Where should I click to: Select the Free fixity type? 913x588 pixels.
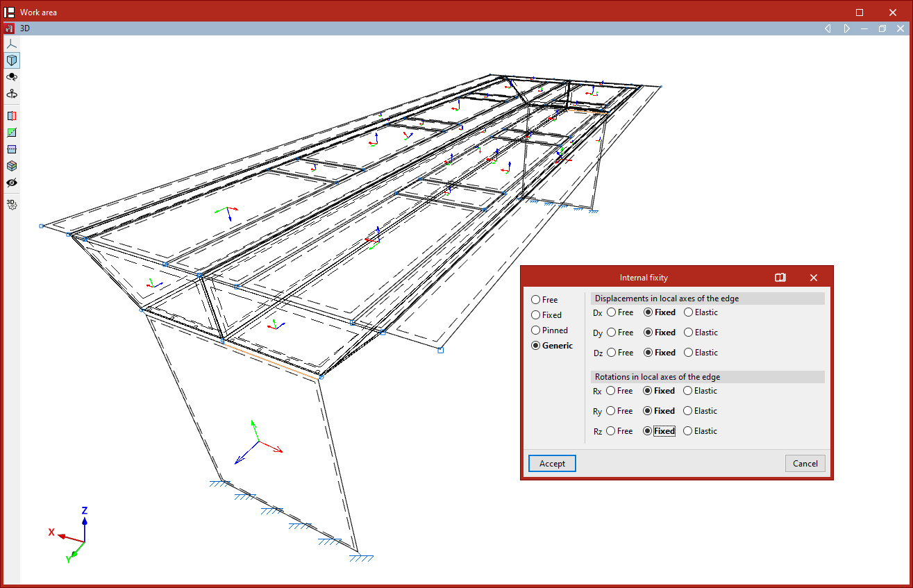coord(544,300)
